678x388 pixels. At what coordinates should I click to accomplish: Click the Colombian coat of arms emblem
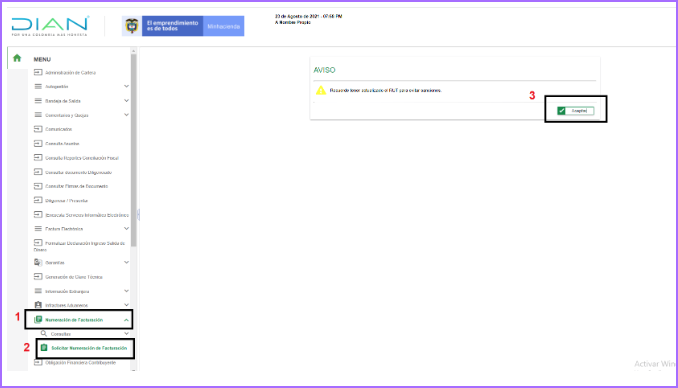[x=132, y=26]
